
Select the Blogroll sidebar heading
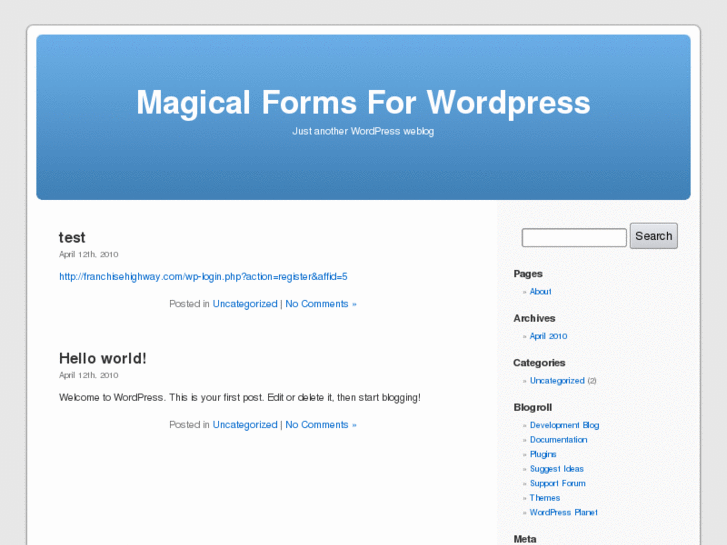pyautogui.click(x=532, y=407)
